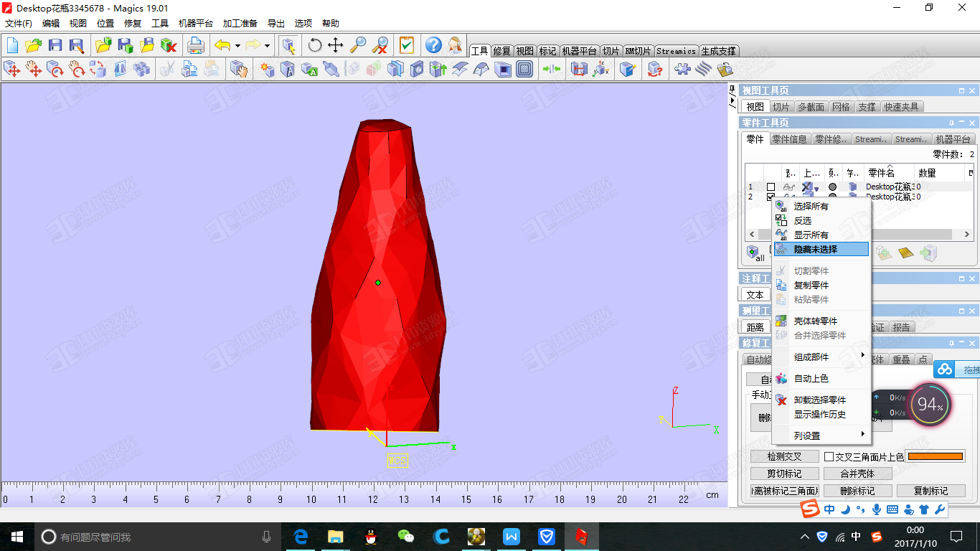The height and width of the screenshot is (551, 980).
Task: Click the zoom magnifier icon
Action: pos(357,45)
